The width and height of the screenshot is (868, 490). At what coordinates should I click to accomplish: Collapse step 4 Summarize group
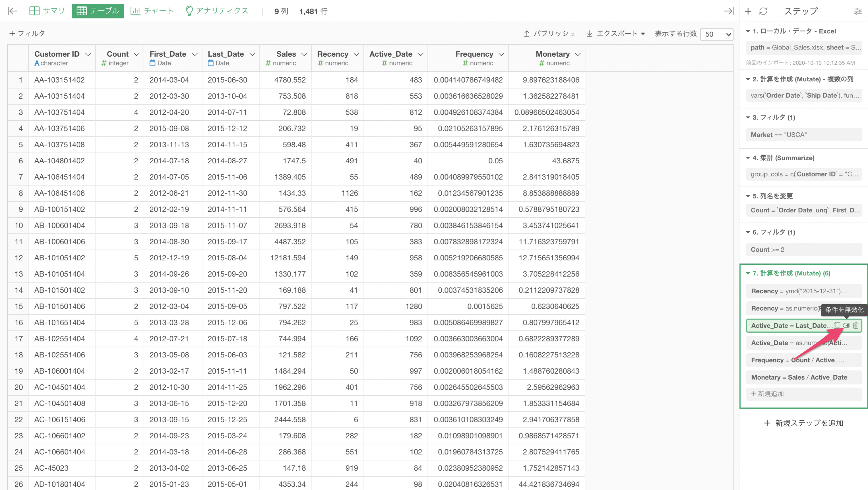(x=748, y=158)
